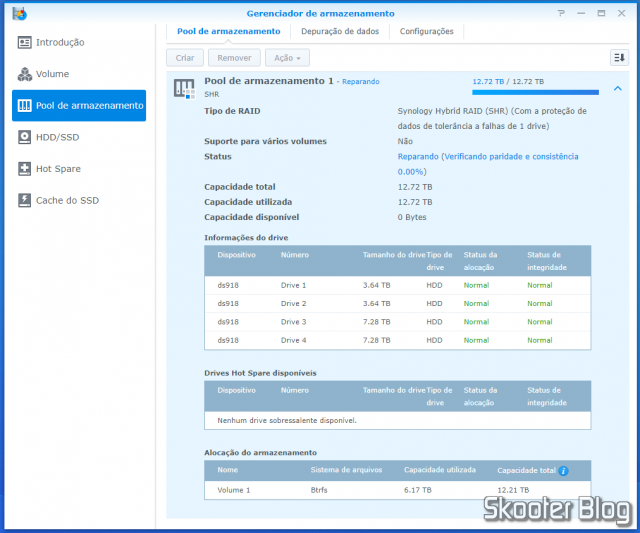Screen dimensions: 640x533
Task: Click the 6.17 TB used capacity cell
Action: pyautogui.click(x=418, y=490)
